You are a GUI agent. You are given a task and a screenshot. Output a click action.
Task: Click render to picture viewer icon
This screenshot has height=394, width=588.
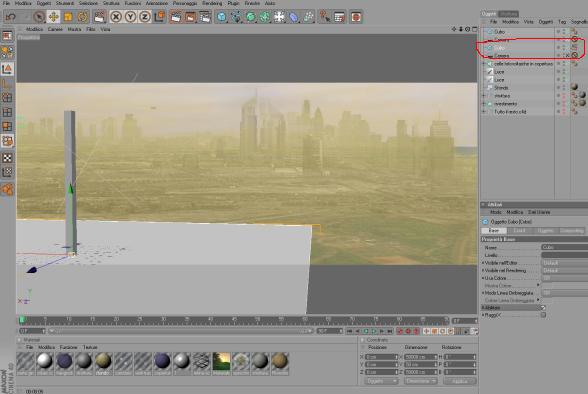click(190, 17)
